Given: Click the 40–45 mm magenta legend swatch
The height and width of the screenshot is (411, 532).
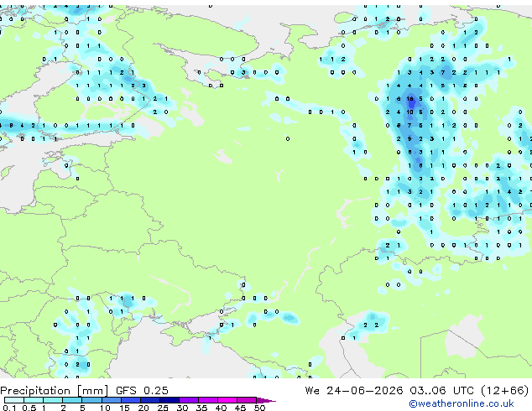Looking at the screenshot, I should 227,400.
